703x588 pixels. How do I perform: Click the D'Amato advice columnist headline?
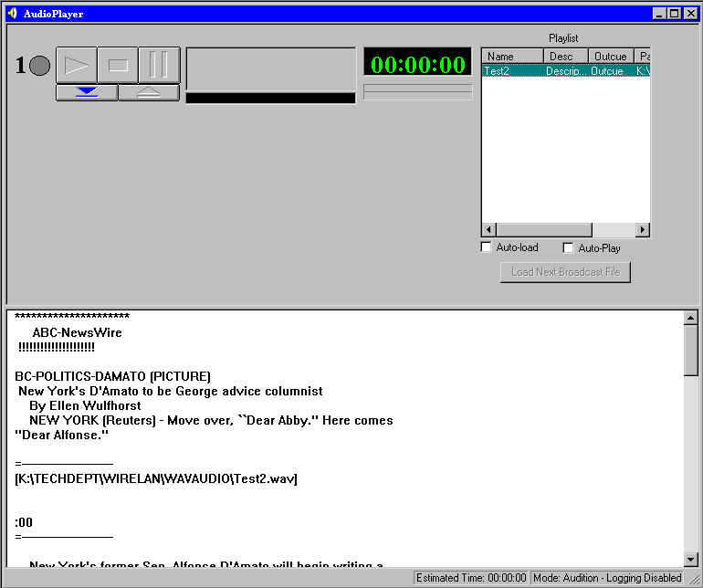coord(171,391)
